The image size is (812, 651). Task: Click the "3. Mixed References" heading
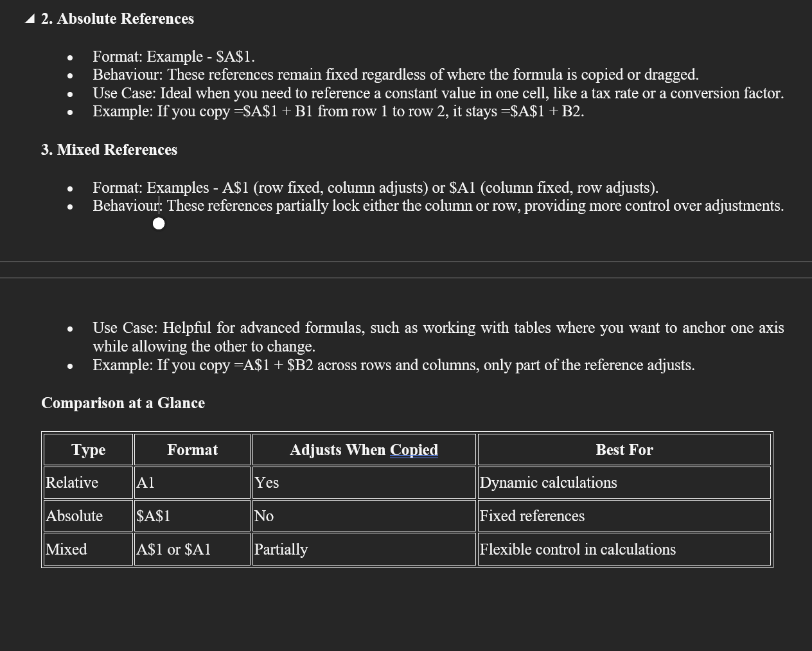[x=109, y=150]
